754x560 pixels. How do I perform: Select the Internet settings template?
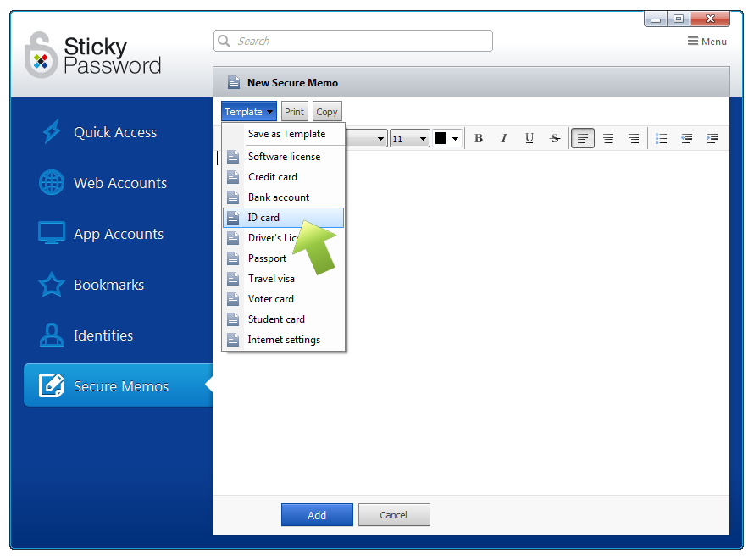(x=284, y=340)
